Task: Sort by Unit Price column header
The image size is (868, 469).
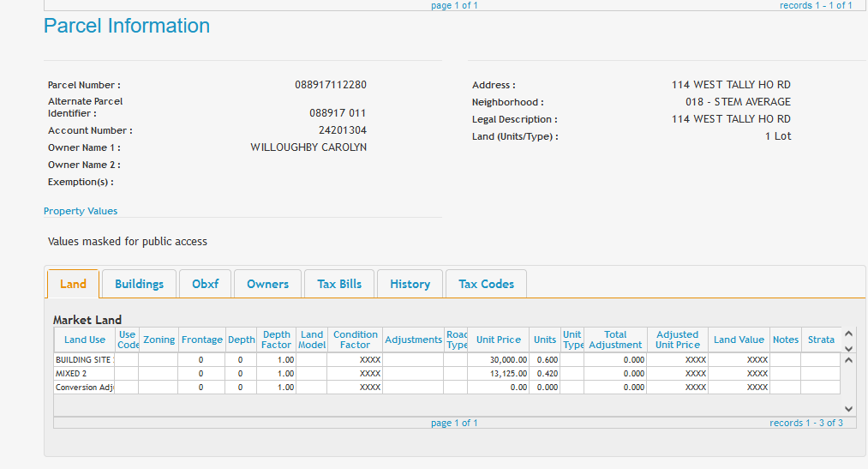Action: click(x=498, y=340)
